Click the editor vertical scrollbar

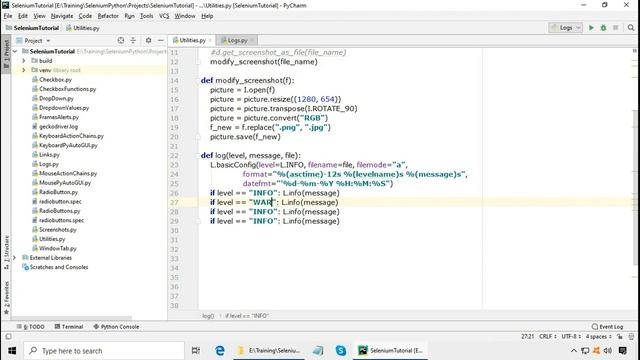(635, 188)
